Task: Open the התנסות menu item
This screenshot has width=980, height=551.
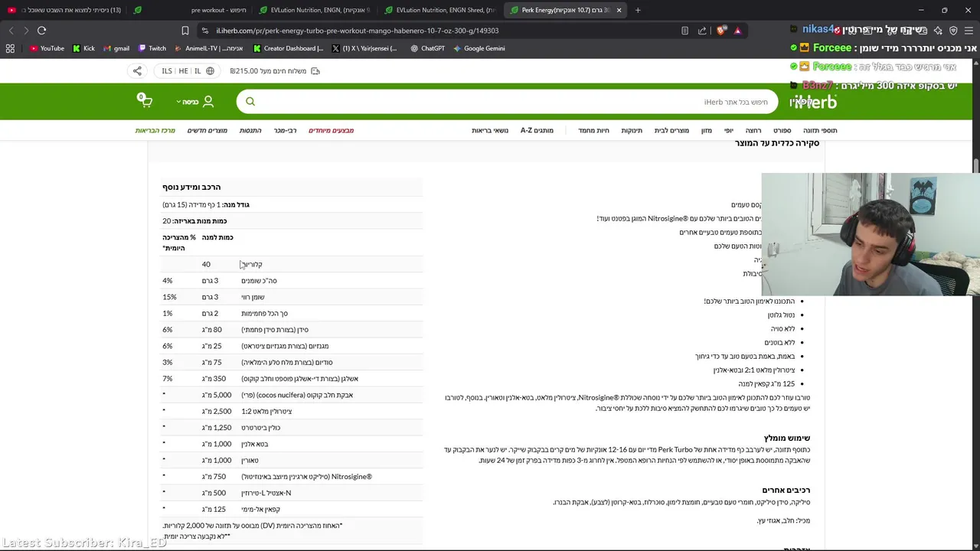Action: (250, 131)
